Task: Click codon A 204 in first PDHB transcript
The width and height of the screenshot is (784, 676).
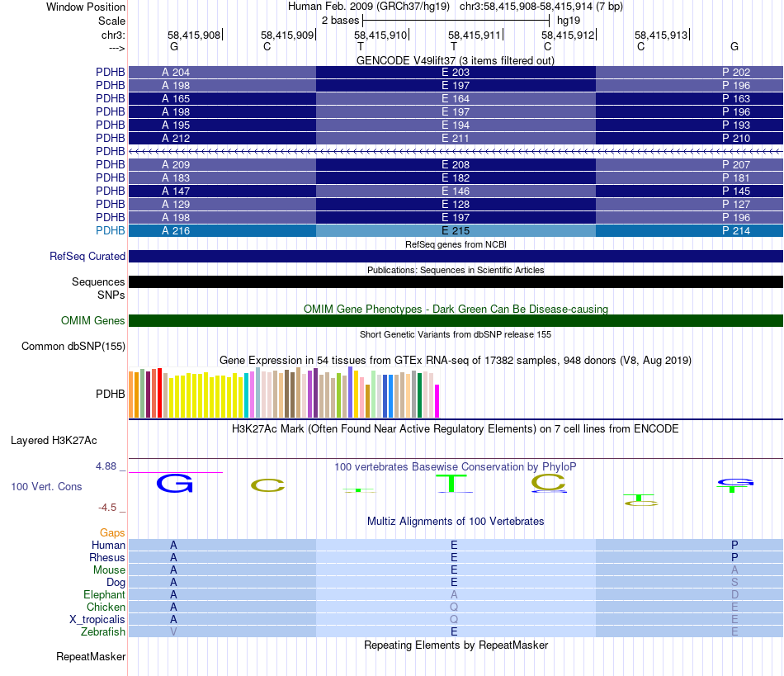Action: [x=176, y=72]
